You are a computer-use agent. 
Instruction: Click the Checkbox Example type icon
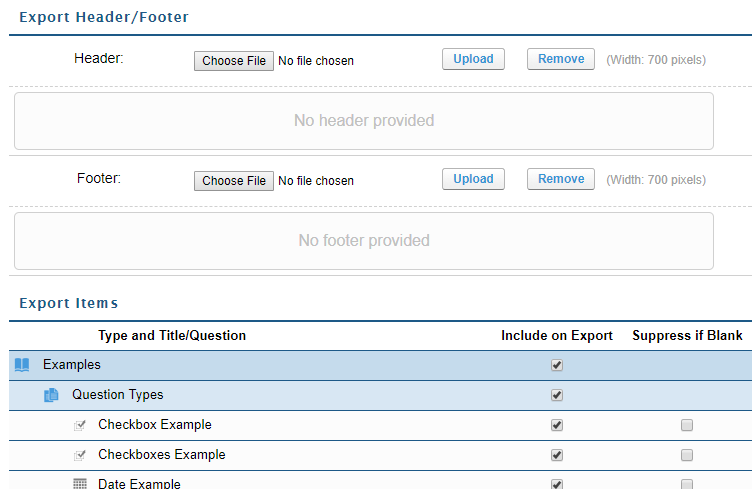coord(80,425)
